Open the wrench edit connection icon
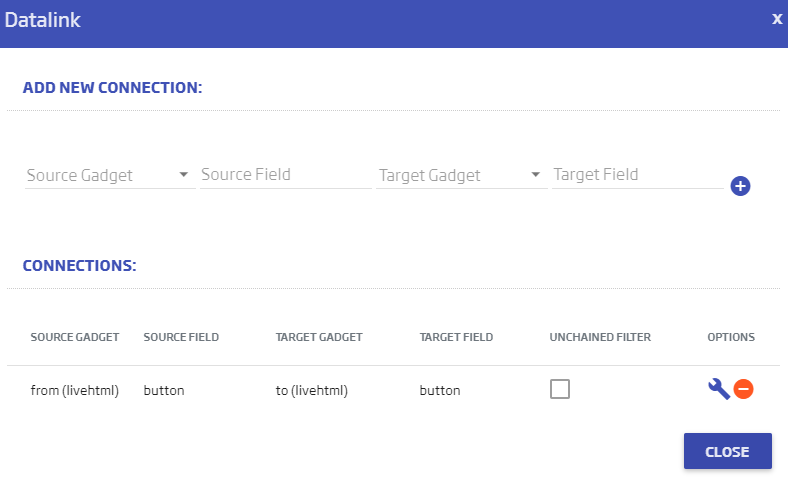 tap(719, 389)
